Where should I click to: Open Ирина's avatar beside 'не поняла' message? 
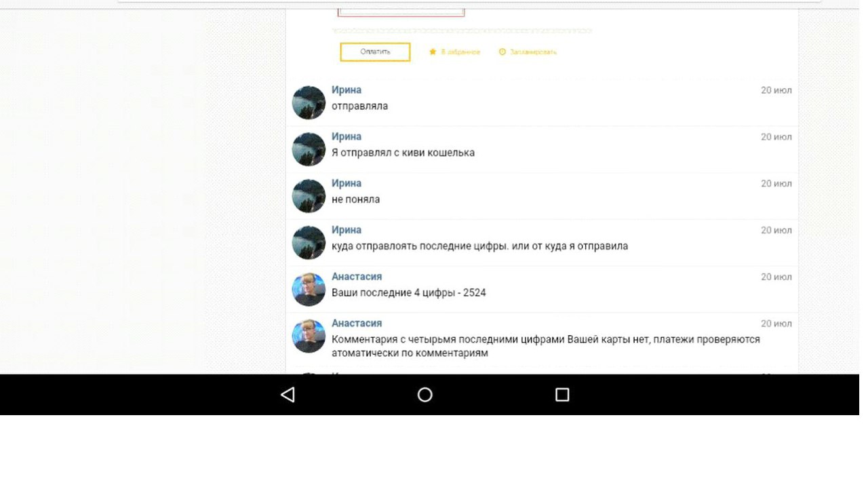[309, 196]
